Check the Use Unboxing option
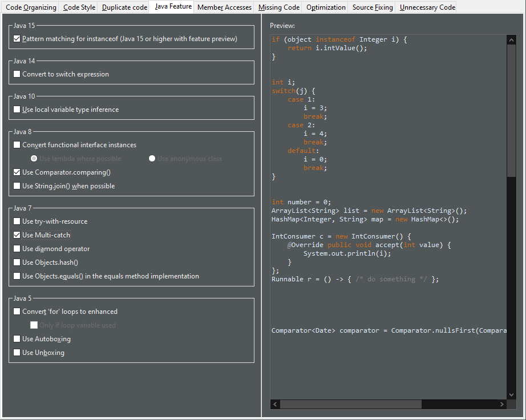This screenshot has width=526, height=420. click(x=17, y=353)
